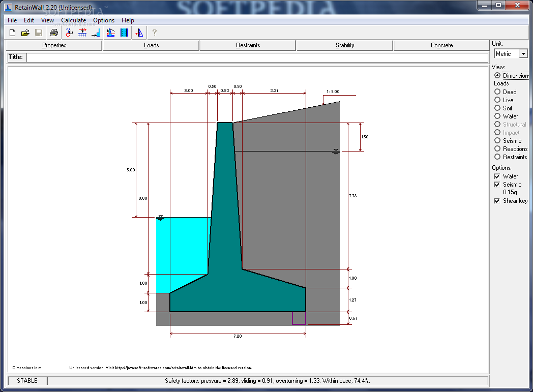Open the stability analysis icon with overturning wall
Screen dimensions: 533x392
point(111,33)
